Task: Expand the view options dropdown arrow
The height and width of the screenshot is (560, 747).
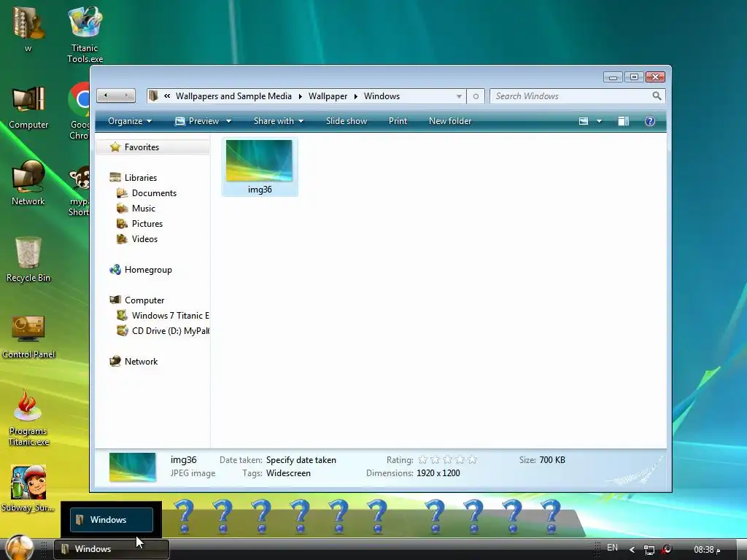Action: pos(600,121)
